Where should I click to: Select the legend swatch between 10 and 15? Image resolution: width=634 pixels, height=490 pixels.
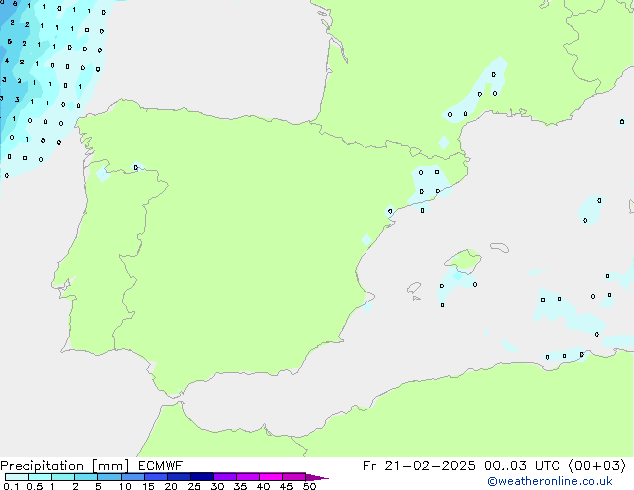click(133, 477)
